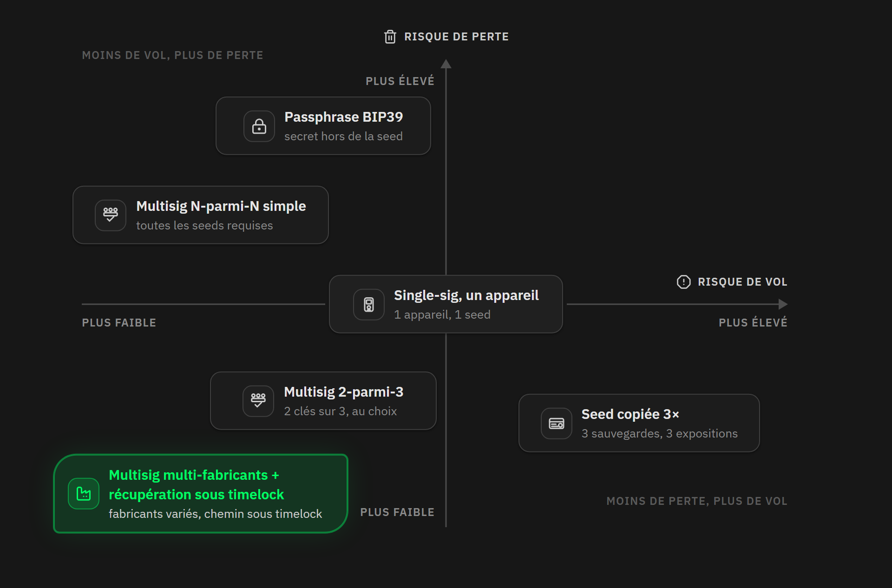The width and height of the screenshot is (892, 588).
Task: Click the device icon in Single-sig card
Action: [x=369, y=304]
